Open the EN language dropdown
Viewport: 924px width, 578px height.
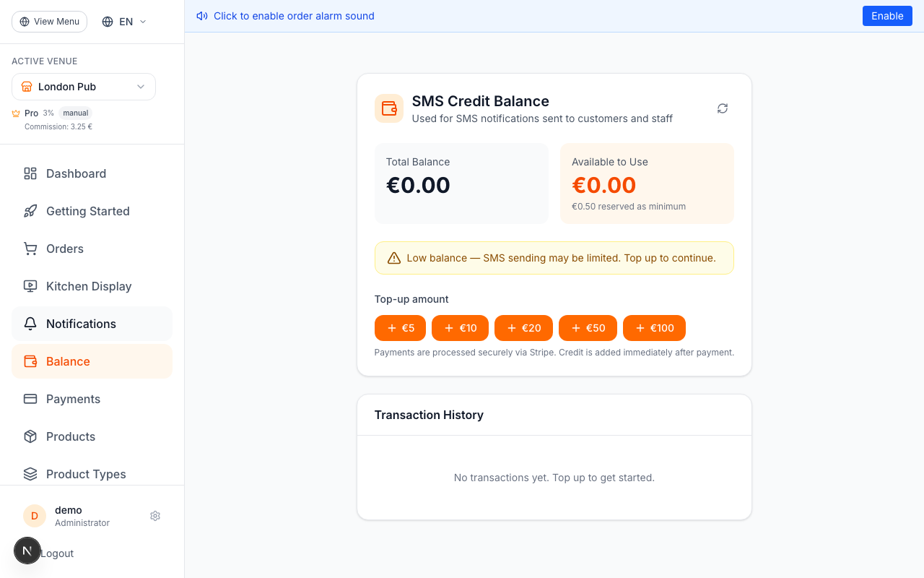123,21
